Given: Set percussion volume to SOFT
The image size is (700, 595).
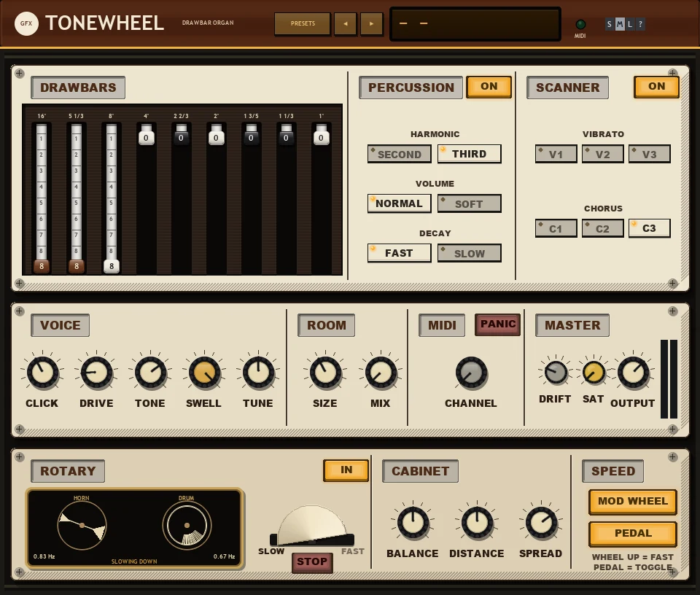Looking at the screenshot, I should click(469, 203).
